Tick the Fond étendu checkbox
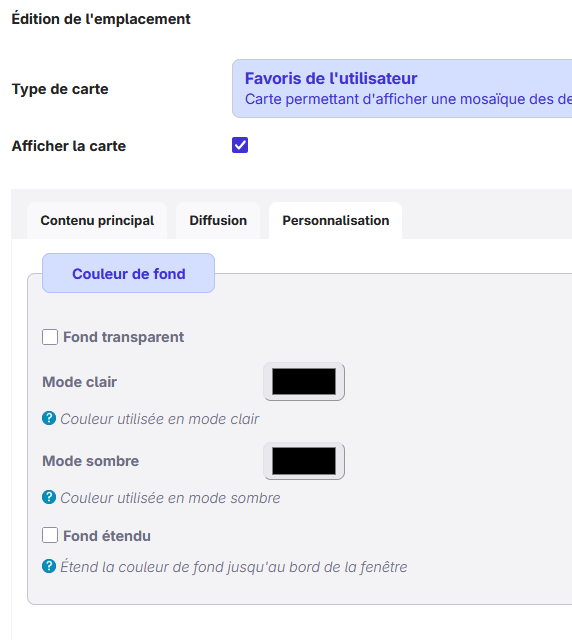This screenshot has height=640, width=572. [x=50, y=535]
